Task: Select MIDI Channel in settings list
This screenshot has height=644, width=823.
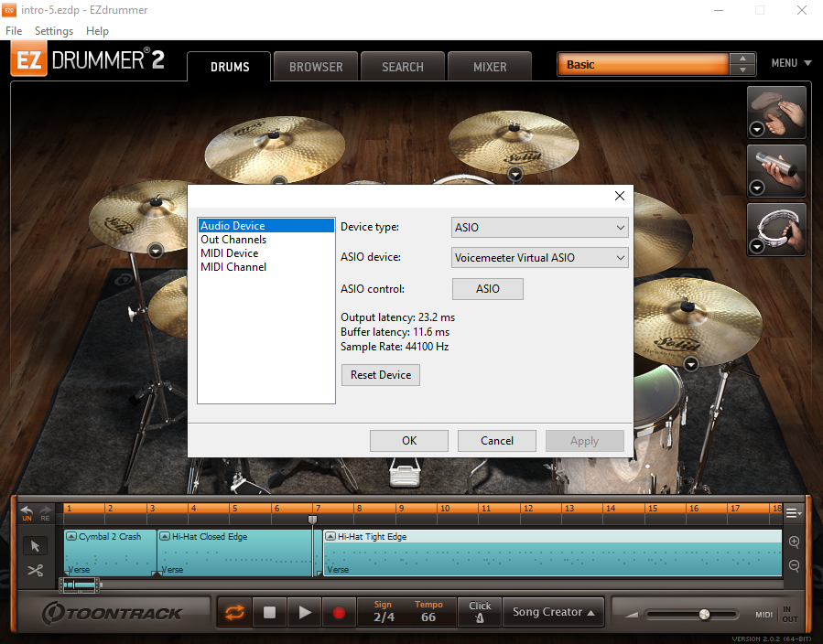Action: [266, 267]
